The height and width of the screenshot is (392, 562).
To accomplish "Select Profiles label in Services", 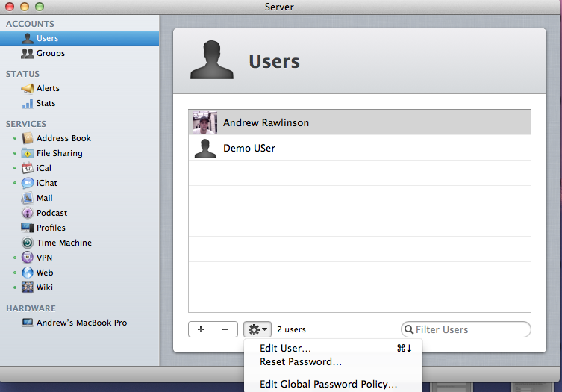I will pyautogui.click(x=51, y=228).
